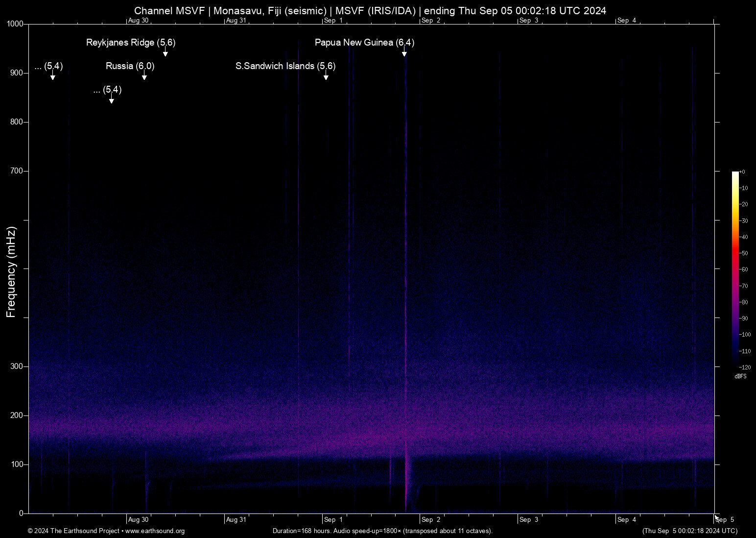The width and height of the screenshot is (756, 538).
Task: Select the 1000 frequency tick label
Action: click(16, 23)
